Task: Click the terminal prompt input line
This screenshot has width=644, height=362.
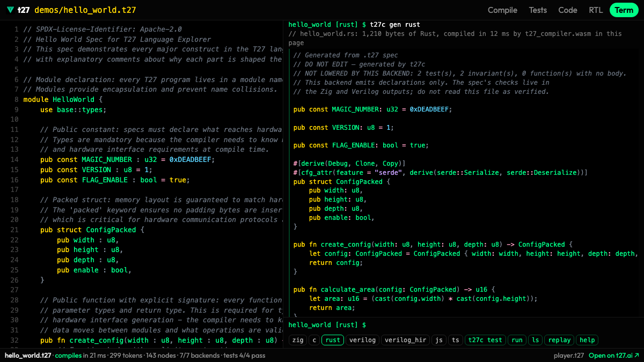Action: click(464, 325)
